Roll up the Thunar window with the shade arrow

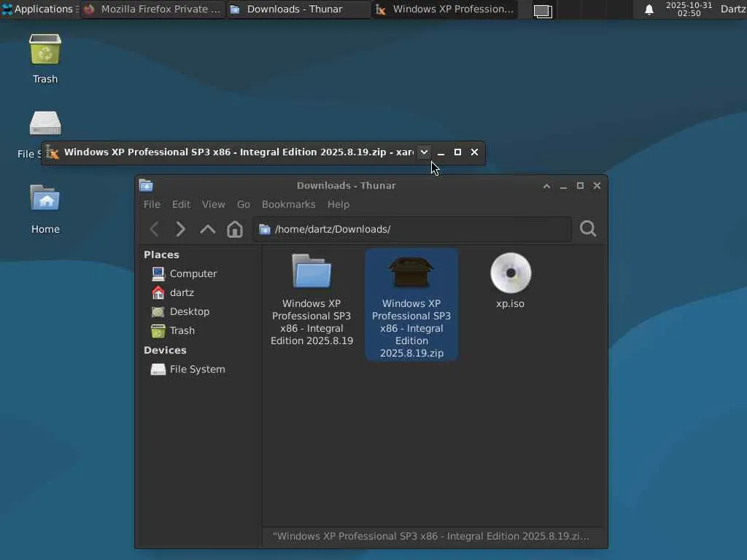click(547, 186)
